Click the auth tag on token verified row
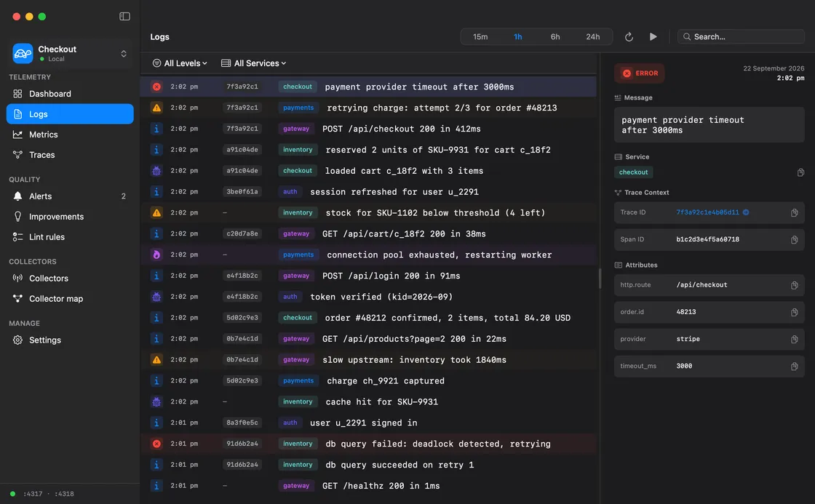This screenshot has height=504, width=815. point(290,297)
